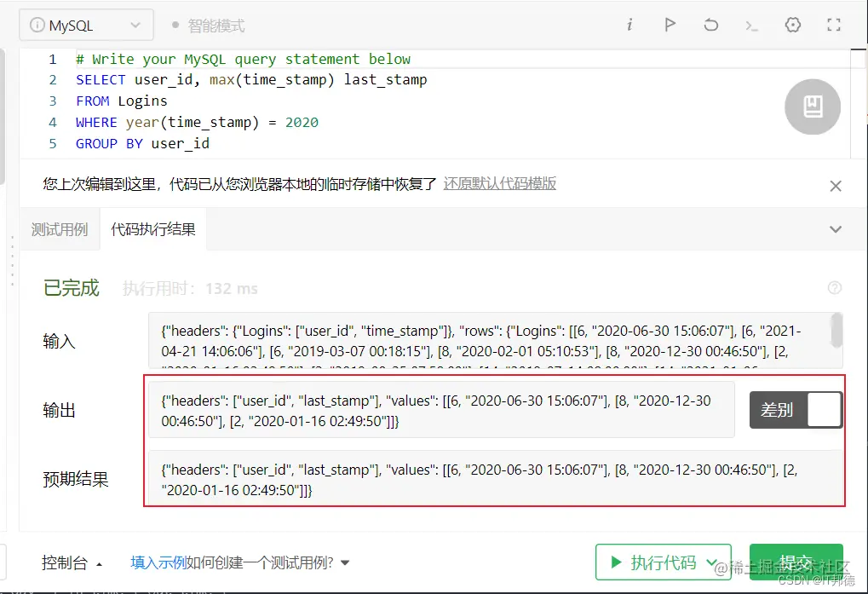Select the 代码执行结果 tab
868x594 pixels.
(x=153, y=229)
